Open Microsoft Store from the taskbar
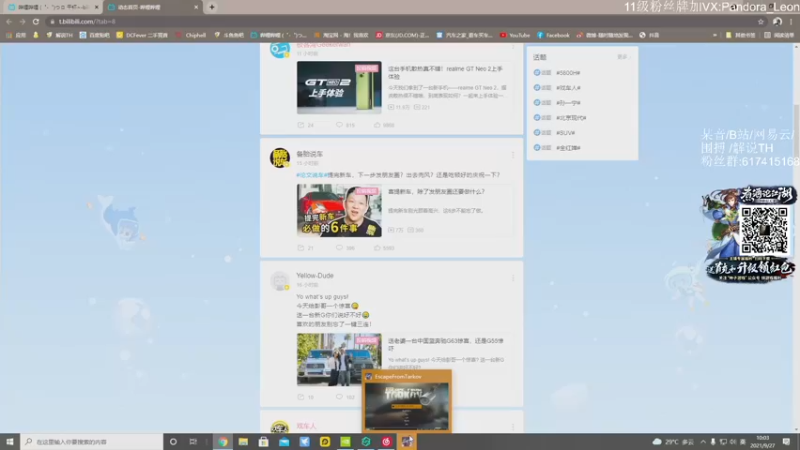Image resolution: width=800 pixels, height=450 pixels. [x=264, y=442]
